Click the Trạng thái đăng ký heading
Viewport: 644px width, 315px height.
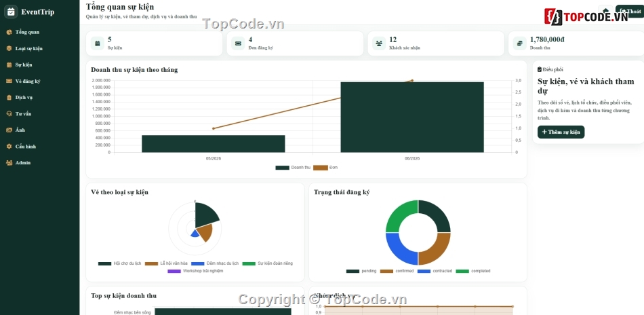click(x=342, y=192)
